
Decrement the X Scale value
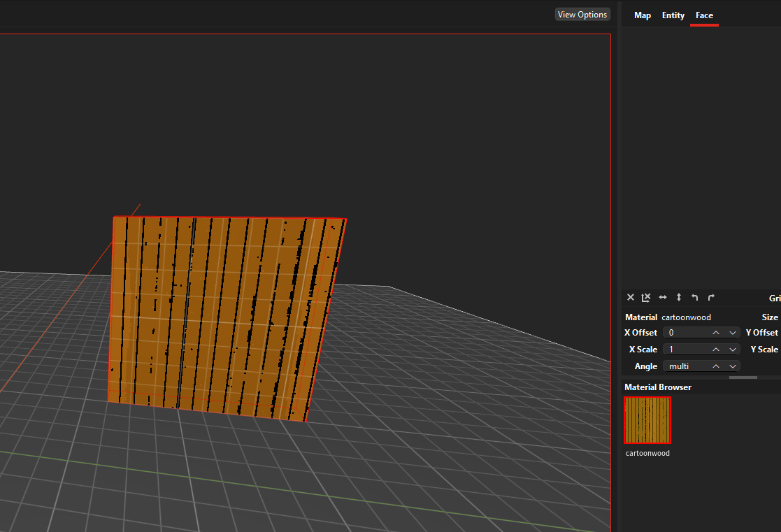[x=732, y=350]
